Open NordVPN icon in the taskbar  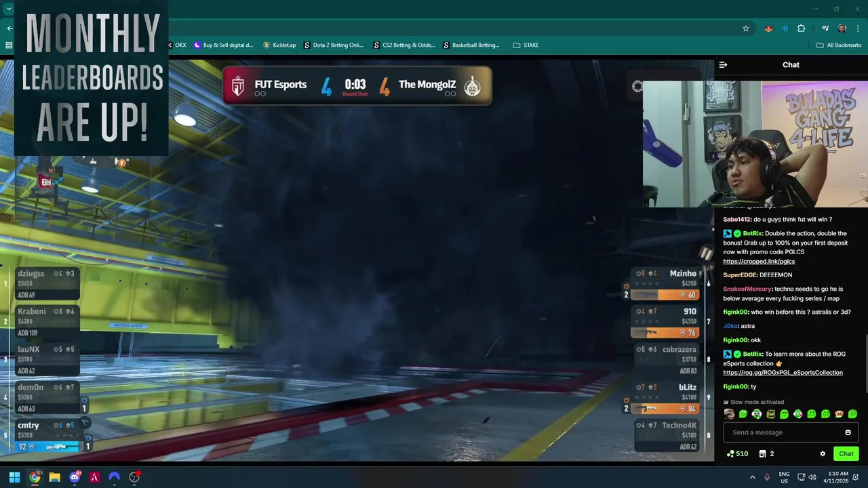tap(114, 477)
